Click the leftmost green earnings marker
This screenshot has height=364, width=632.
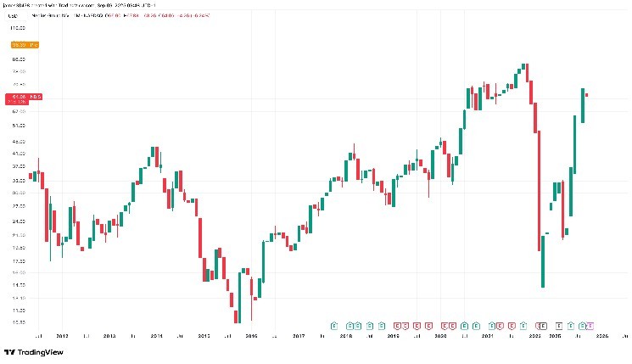(x=334, y=325)
